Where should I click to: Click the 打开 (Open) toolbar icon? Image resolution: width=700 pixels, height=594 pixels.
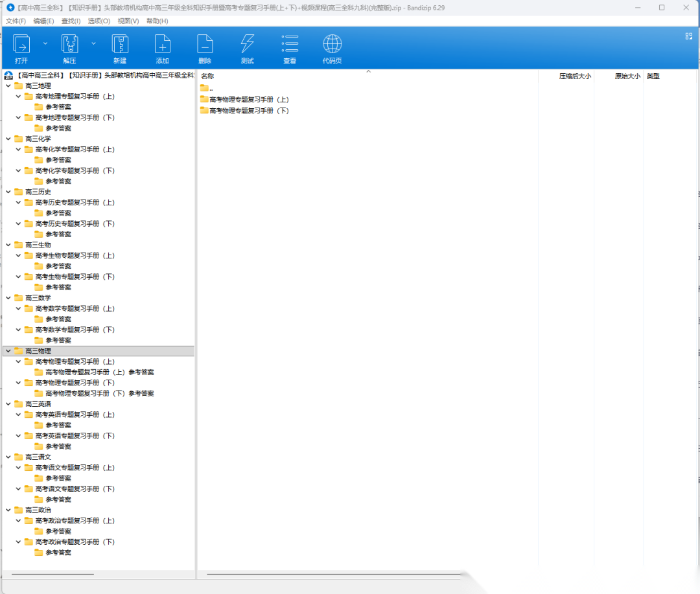pyautogui.click(x=21, y=45)
